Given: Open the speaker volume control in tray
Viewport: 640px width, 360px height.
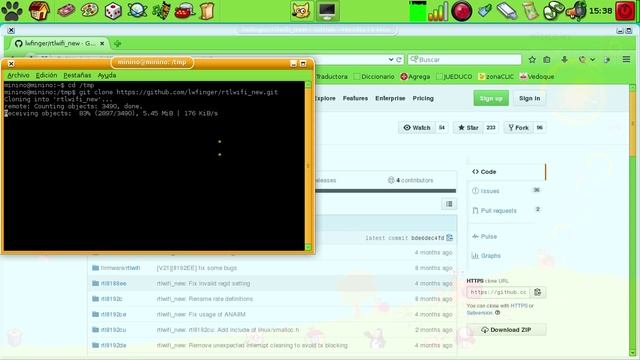Looking at the screenshot, I should pyautogui.click(x=576, y=11).
